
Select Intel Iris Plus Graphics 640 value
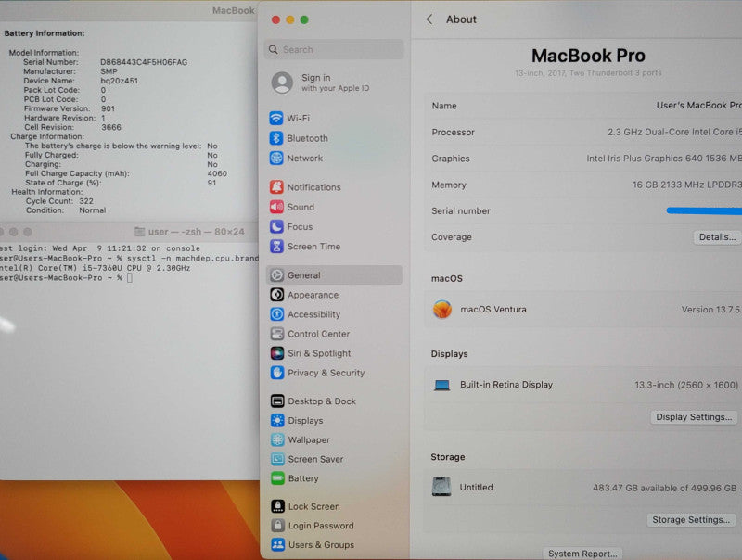click(664, 159)
